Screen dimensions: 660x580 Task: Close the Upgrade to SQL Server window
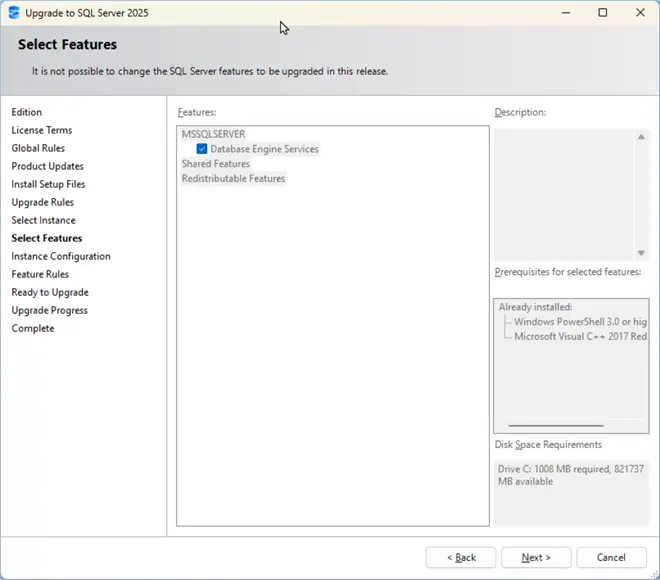(640, 13)
